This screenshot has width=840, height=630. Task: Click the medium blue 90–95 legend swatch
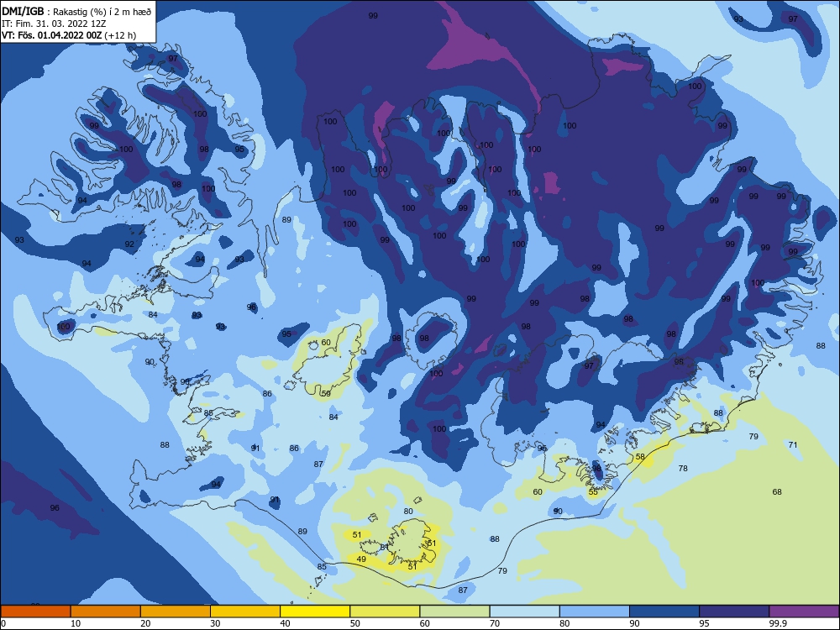[x=664, y=612]
